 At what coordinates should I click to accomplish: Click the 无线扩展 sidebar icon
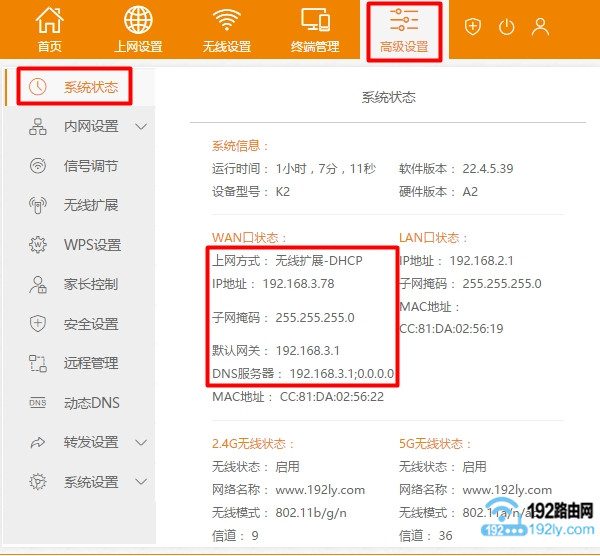pos(38,205)
